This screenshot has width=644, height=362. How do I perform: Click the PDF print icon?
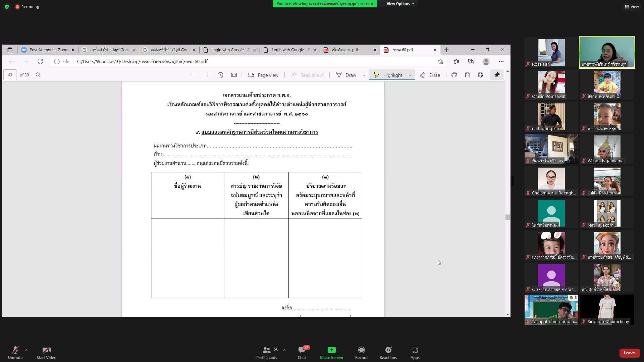click(454, 75)
